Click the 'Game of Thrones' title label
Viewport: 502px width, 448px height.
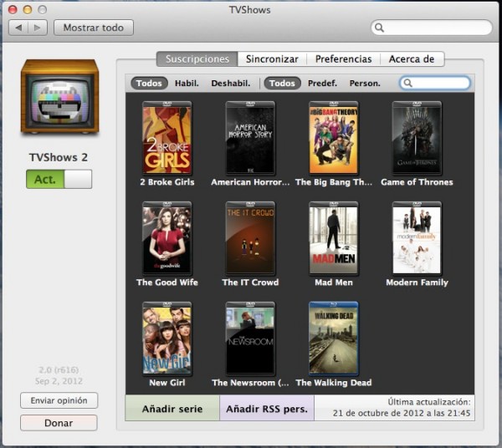coord(417,182)
